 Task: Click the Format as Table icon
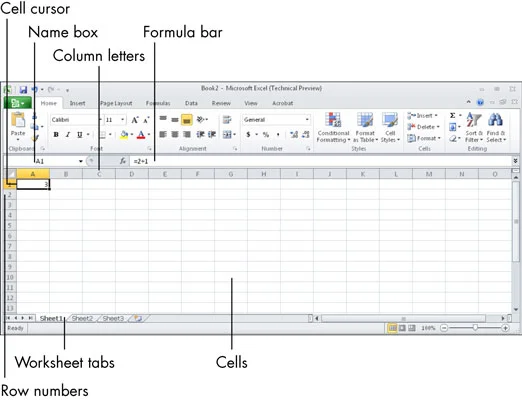click(365, 120)
